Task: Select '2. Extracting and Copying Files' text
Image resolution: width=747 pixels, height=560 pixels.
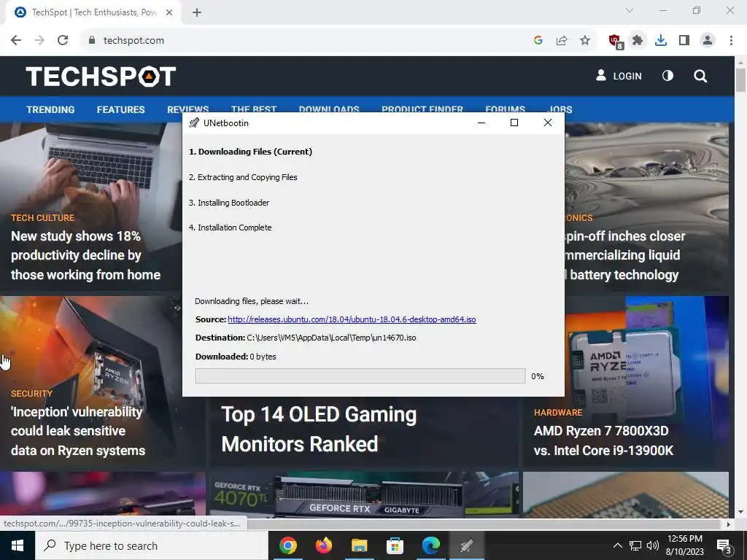Action: tap(243, 177)
